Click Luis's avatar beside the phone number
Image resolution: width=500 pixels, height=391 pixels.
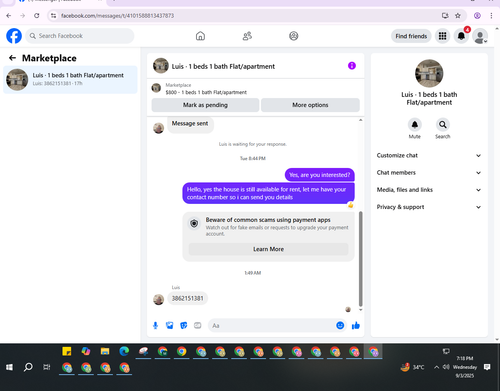[x=158, y=299]
